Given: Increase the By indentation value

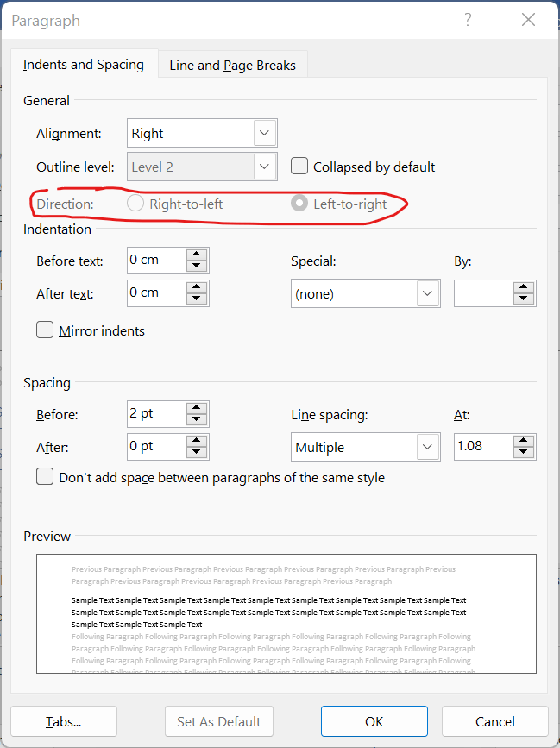Looking at the screenshot, I should [524, 287].
